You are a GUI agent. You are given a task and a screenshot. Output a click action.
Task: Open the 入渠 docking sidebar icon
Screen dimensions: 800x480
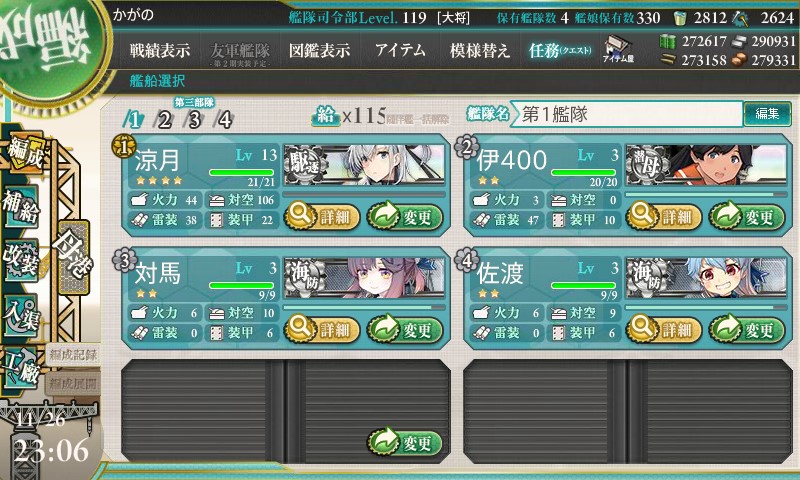click(21, 314)
